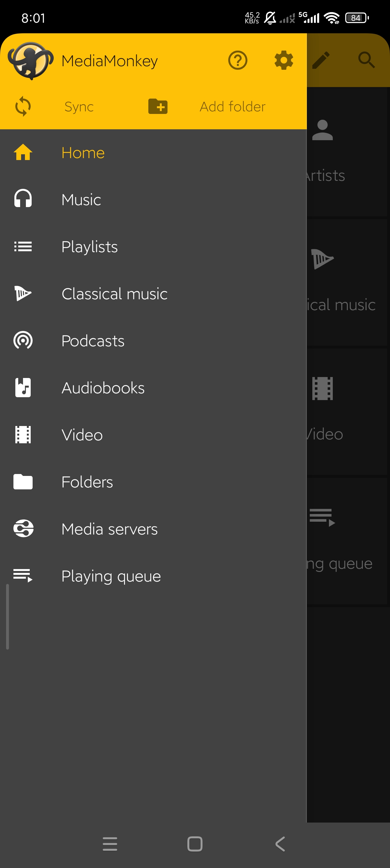Viewport: 390px width, 868px height.
Task: Click the Playlists list icon
Action: [x=23, y=246]
